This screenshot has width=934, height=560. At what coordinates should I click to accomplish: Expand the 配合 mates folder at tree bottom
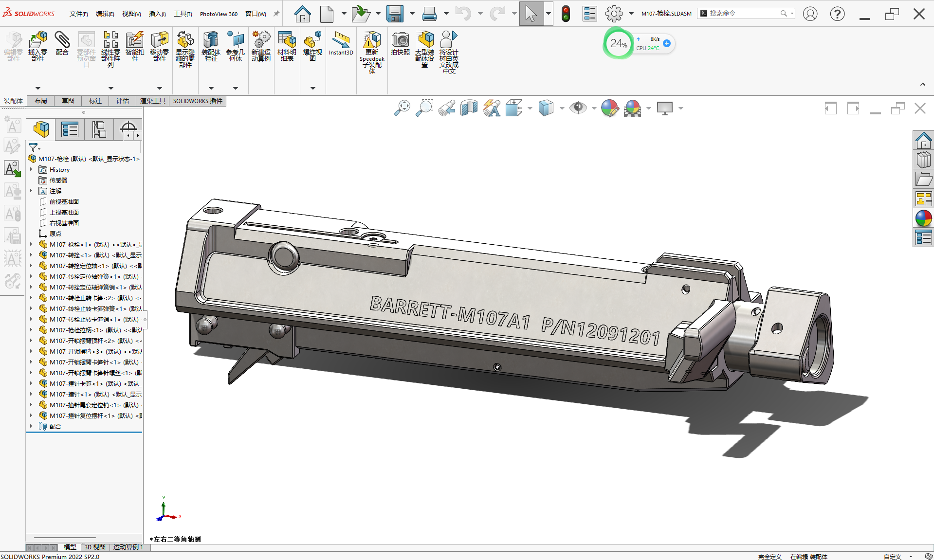tap(32, 426)
